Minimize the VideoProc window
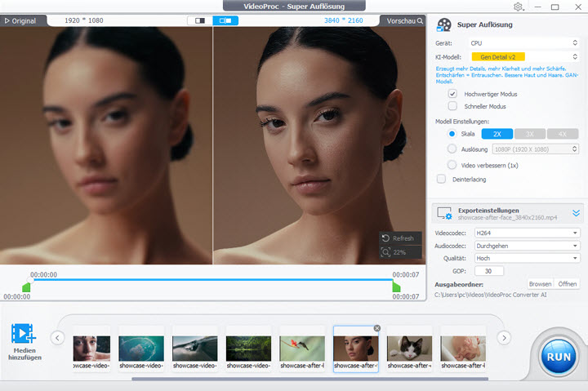The width and height of the screenshot is (588, 391). pyautogui.click(x=537, y=7)
